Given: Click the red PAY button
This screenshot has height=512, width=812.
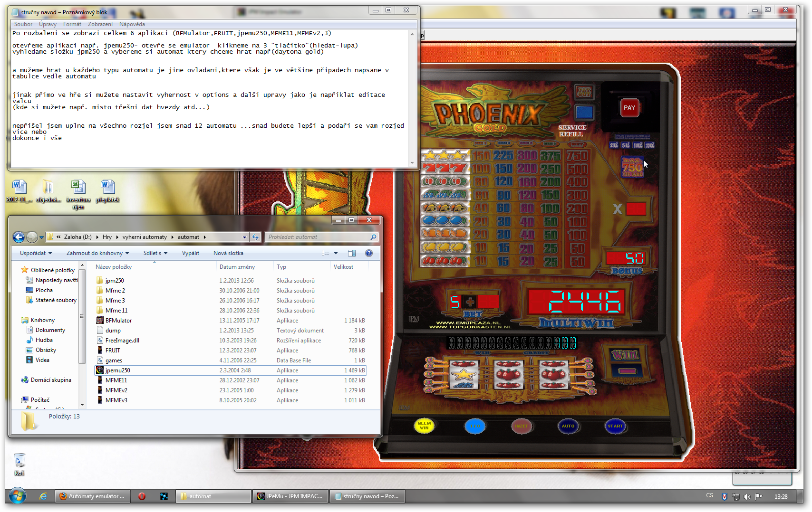Looking at the screenshot, I should (629, 108).
